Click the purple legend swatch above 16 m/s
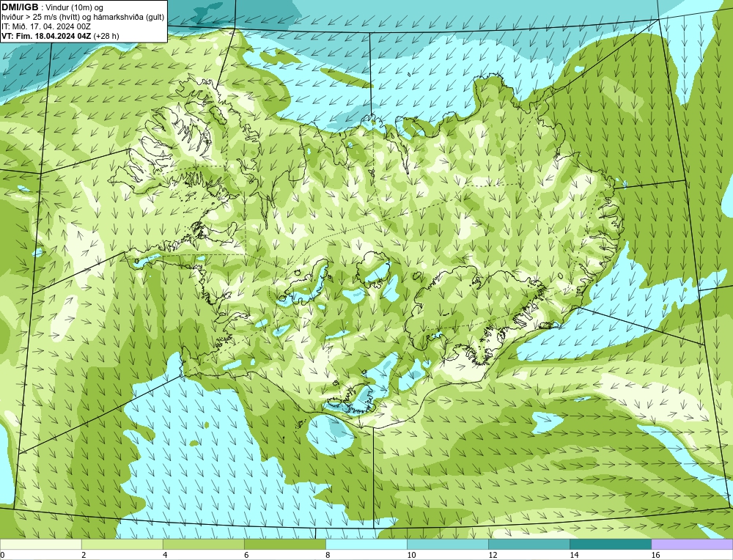The width and height of the screenshot is (733, 560). (692, 545)
